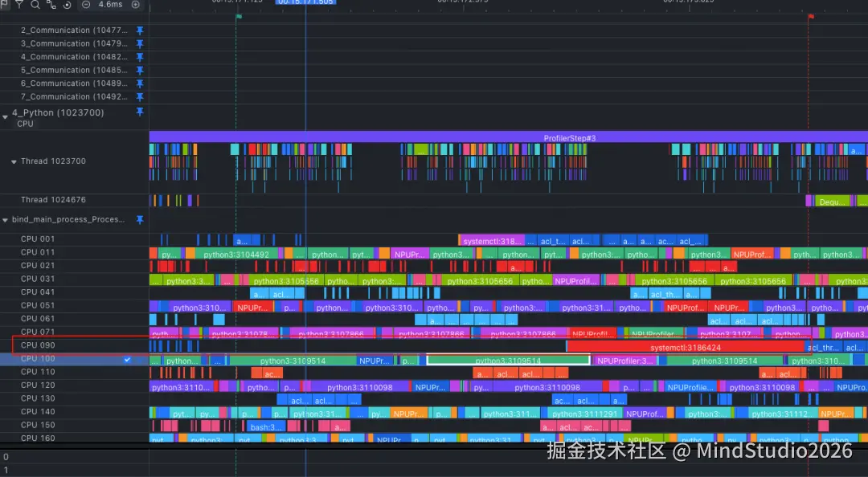Select the CPU 051 row label
This screenshot has height=477, width=868.
coord(38,305)
